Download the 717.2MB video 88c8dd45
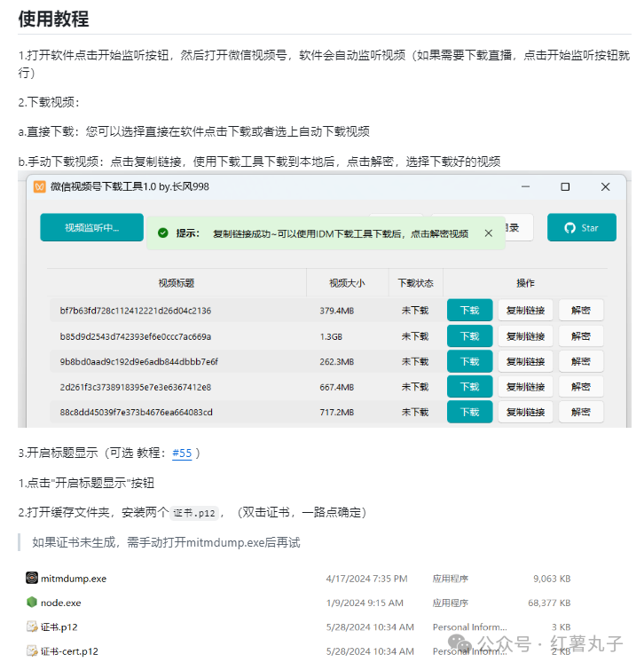Viewport: 644px width, 670px height. 470,412
